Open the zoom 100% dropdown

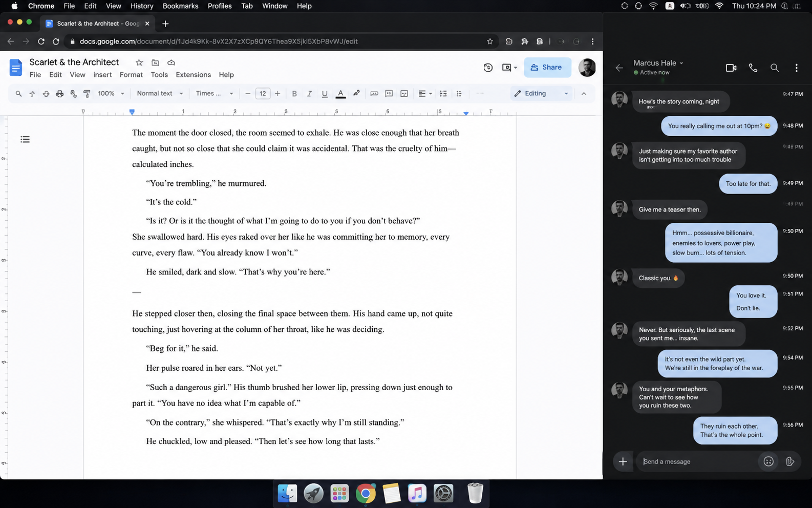[111, 94]
